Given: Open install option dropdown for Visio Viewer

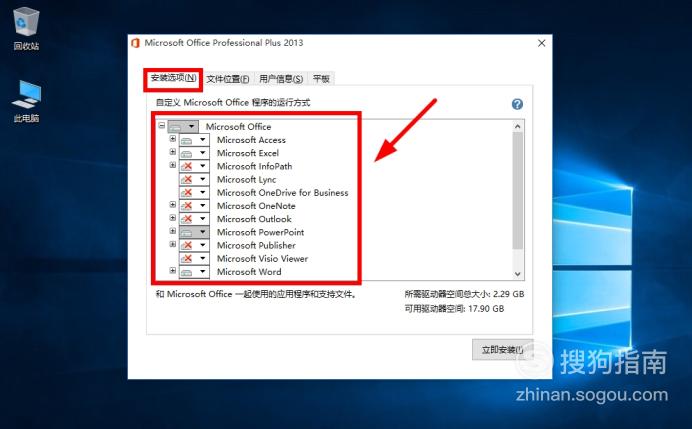Looking at the screenshot, I should coord(203,258).
